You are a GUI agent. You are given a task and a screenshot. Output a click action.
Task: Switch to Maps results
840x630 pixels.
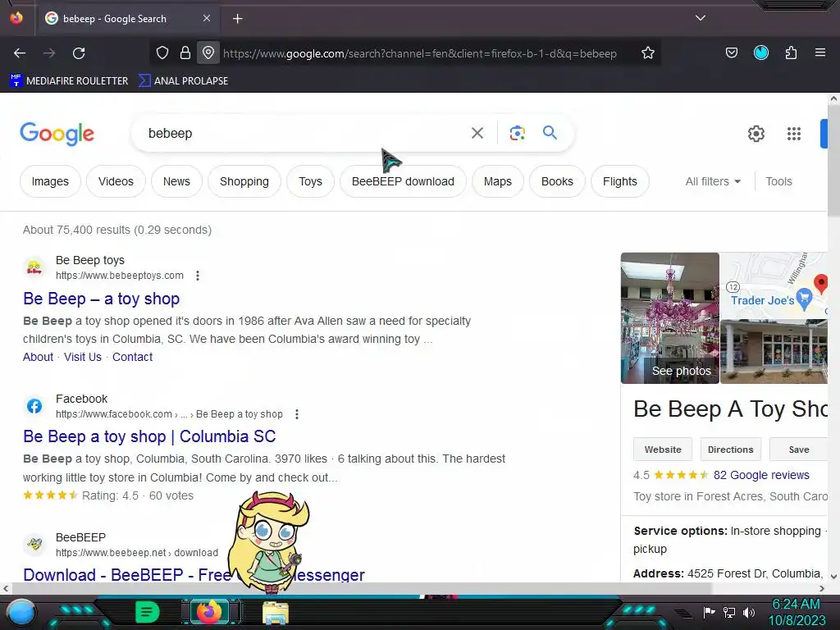pos(498,181)
